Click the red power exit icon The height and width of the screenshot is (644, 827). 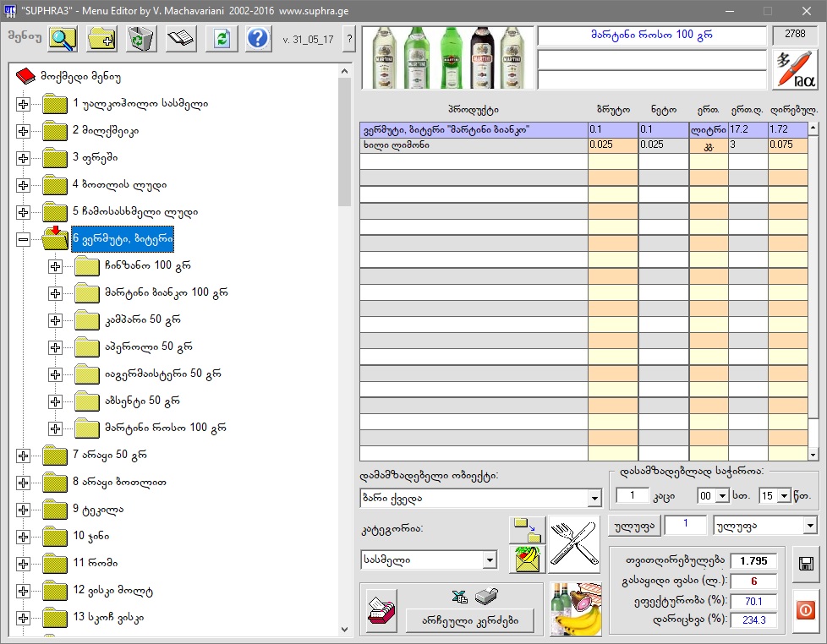(806, 611)
